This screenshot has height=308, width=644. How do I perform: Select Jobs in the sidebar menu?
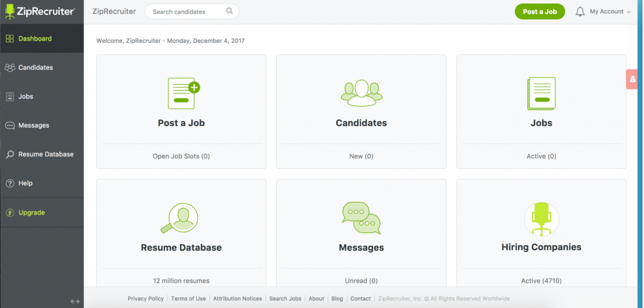click(42, 96)
